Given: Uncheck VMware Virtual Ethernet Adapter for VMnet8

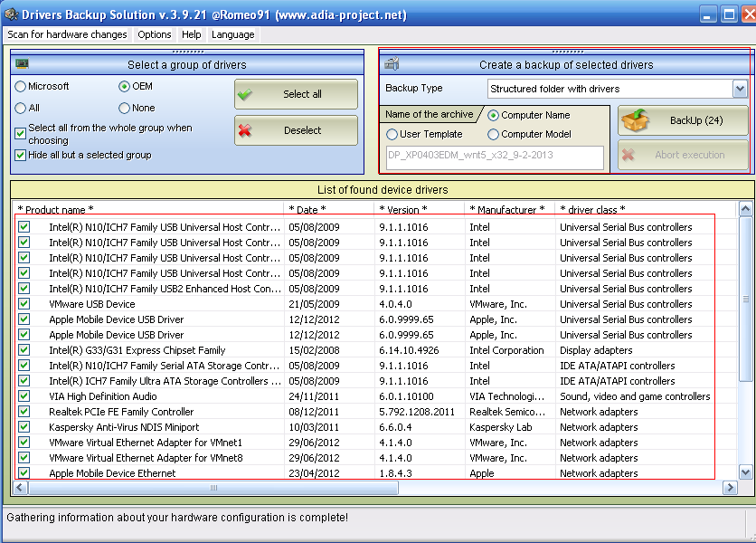Looking at the screenshot, I should (24, 458).
